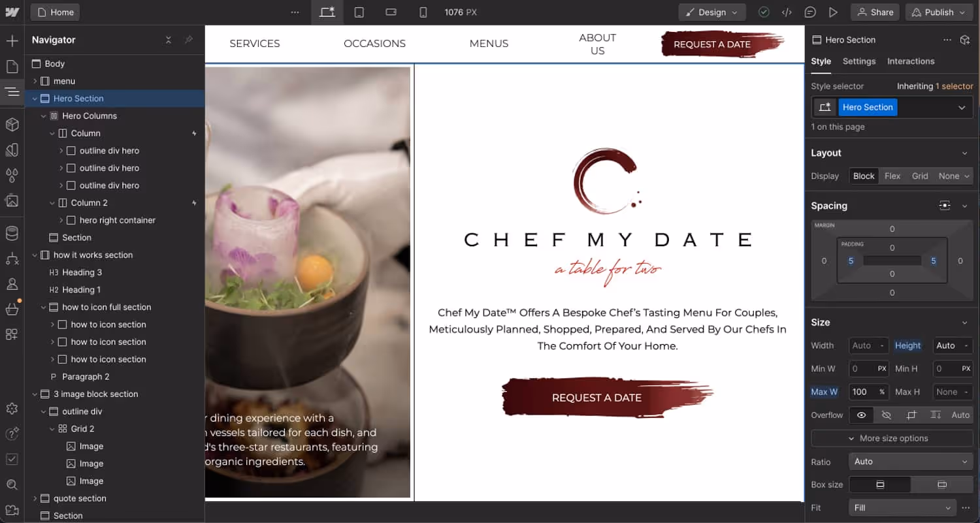Switch to the Interactions tab
The image size is (980, 523).
point(911,61)
